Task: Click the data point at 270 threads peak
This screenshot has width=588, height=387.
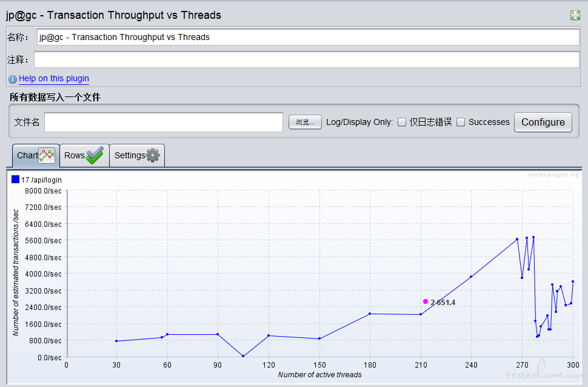Action: point(517,239)
